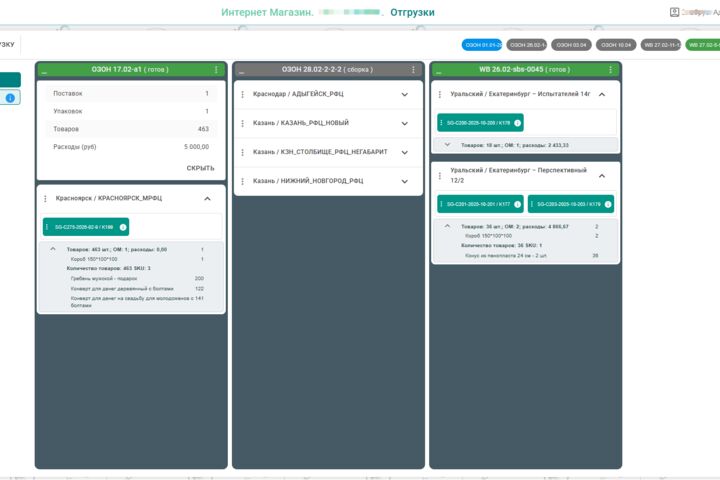The height and width of the screenshot is (480, 720).
Task: Open the ОЗОН 17.02-а1 column options menu
Action: (x=216, y=69)
